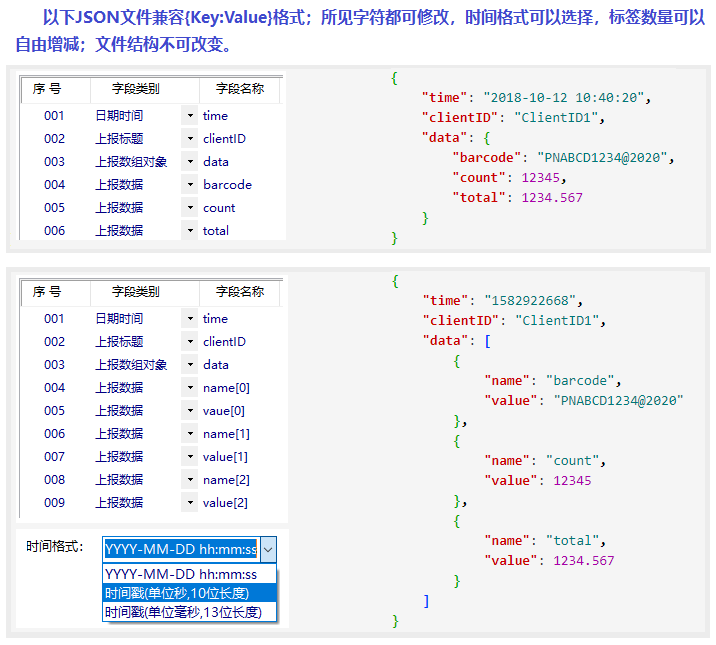716x645 pixels.
Task: Select the value[1] field name cell
Action: (x=225, y=457)
